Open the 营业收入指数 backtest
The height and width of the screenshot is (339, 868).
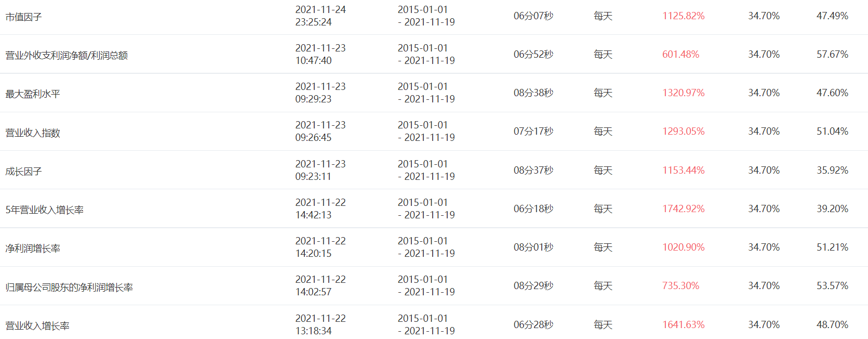coord(33,133)
